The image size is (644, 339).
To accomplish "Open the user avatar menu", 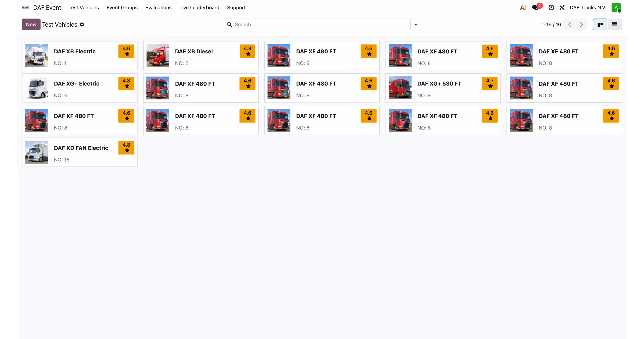I will click(x=616, y=8).
